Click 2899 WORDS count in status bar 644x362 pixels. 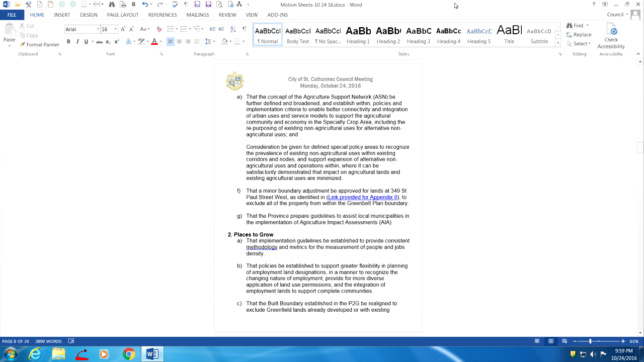pos(48,341)
